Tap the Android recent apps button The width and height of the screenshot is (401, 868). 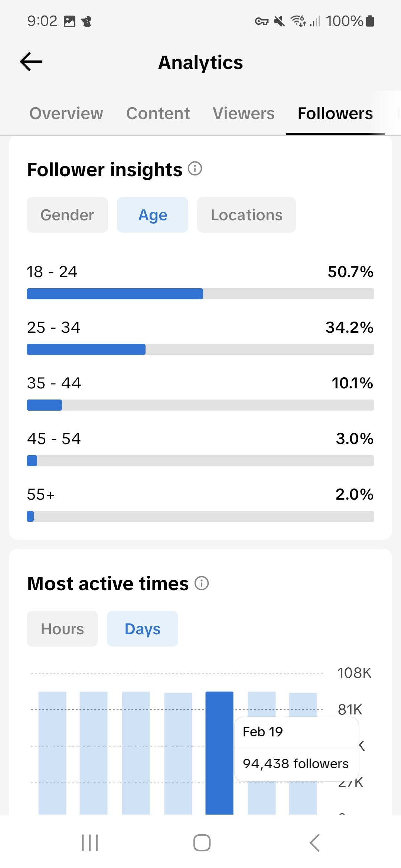point(90,843)
